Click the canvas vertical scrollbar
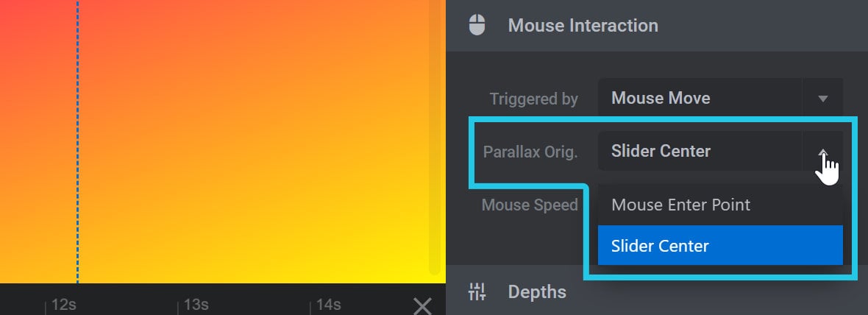The image size is (868, 315). [x=435, y=138]
